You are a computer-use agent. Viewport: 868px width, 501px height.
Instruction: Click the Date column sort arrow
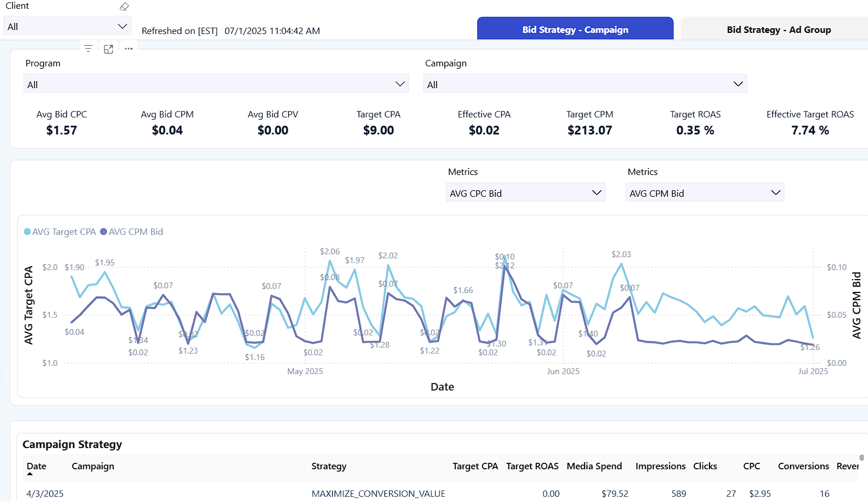click(30, 473)
